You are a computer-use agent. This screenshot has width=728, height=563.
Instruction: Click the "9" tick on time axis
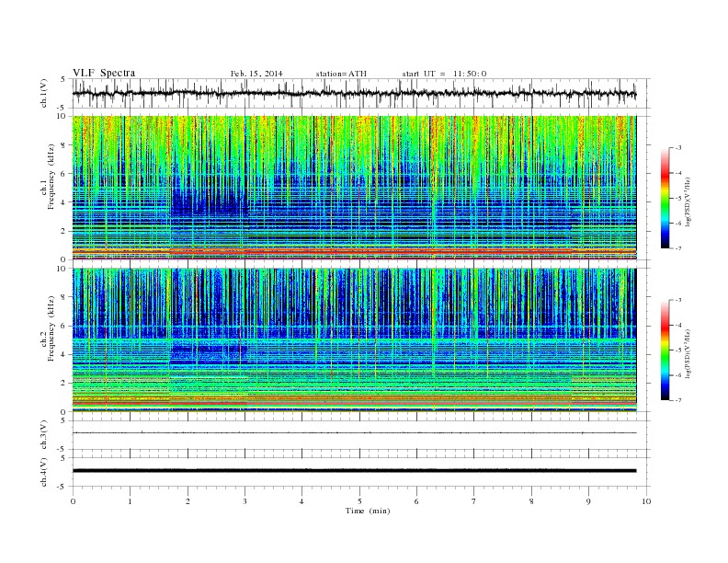pos(588,501)
